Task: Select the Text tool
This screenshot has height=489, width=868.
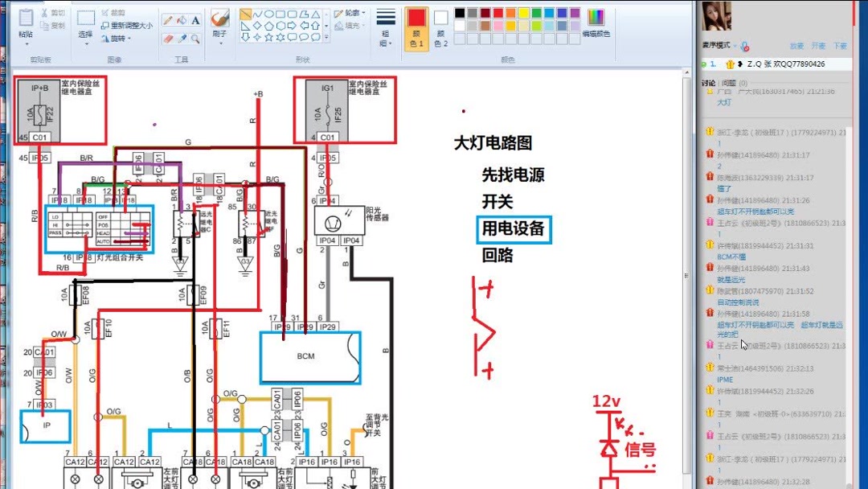Action: coord(195,20)
